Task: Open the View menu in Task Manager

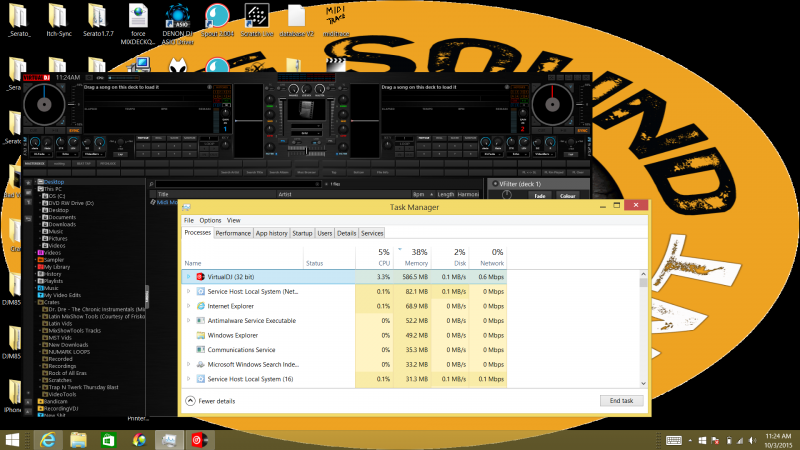Action: [x=234, y=220]
